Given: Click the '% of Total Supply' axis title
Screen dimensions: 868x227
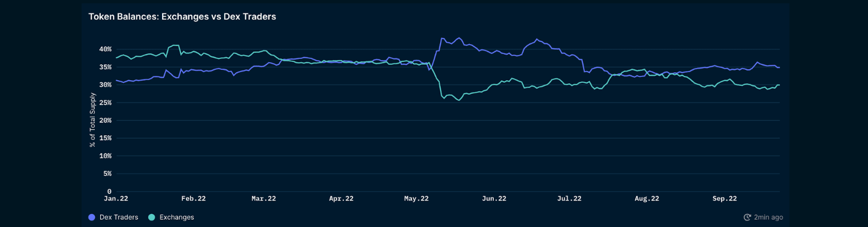Looking at the screenshot, I should pyautogui.click(x=93, y=120).
